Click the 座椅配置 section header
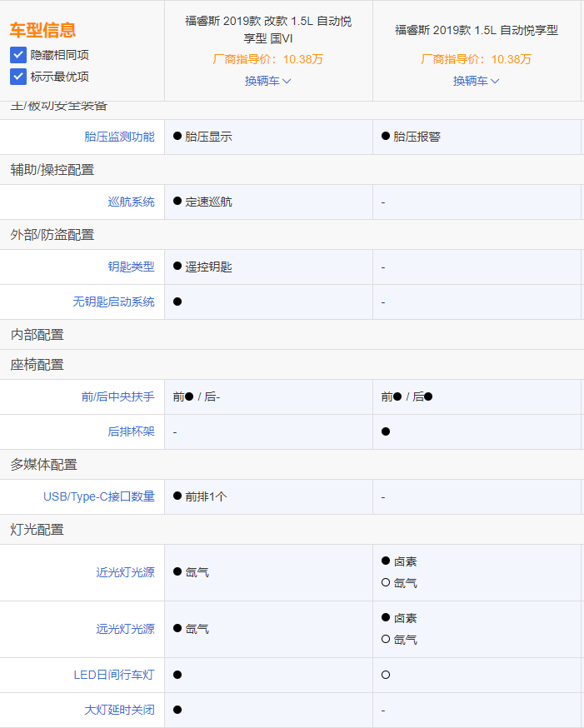 37,365
